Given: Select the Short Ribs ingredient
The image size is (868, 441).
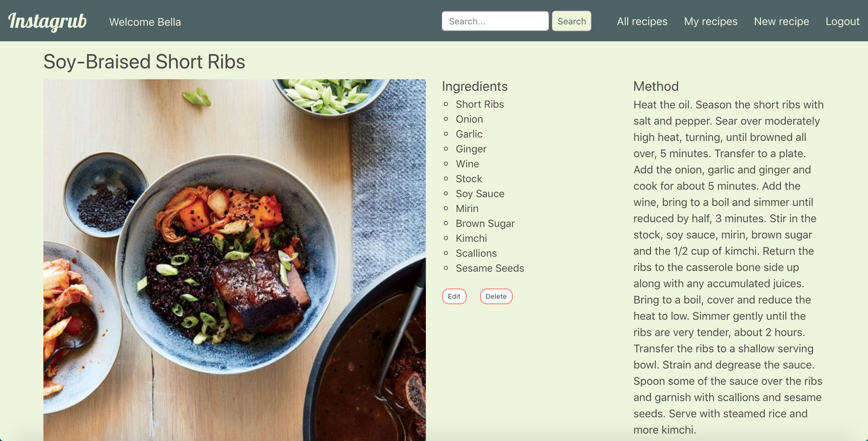Looking at the screenshot, I should click(x=480, y=104).
